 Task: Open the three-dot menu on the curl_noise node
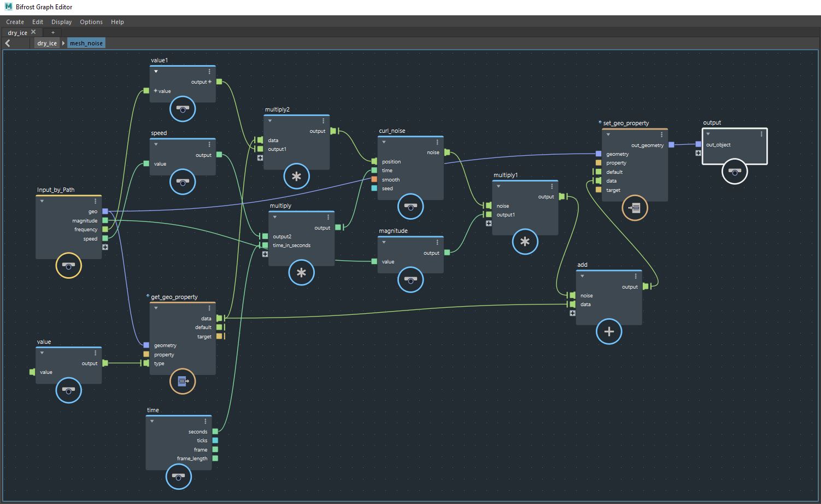[x=438, y=142]
